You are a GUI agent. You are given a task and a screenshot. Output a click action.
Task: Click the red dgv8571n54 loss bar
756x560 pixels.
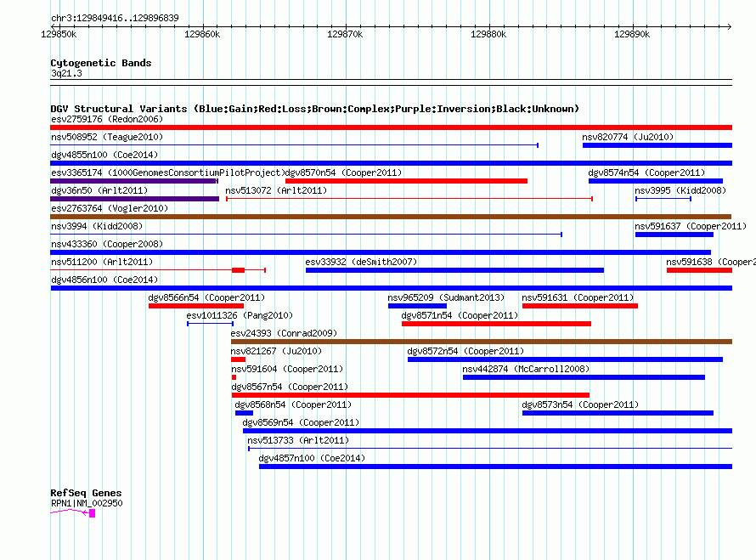tap(497, 324)
